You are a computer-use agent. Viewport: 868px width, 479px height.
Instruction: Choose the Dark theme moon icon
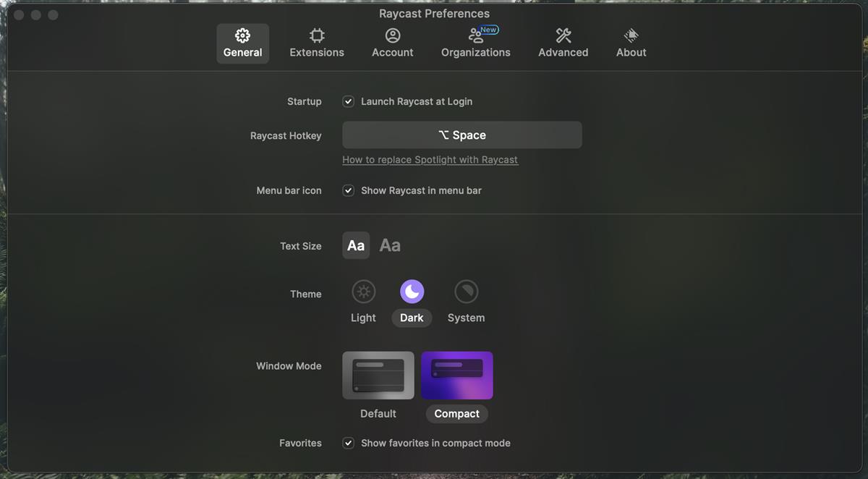tap(412, 292)
